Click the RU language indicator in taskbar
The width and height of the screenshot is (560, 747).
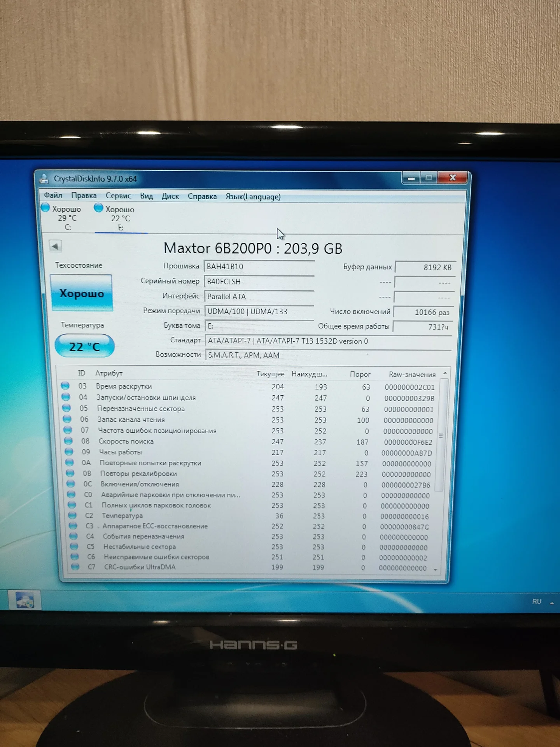coord(537,601)
